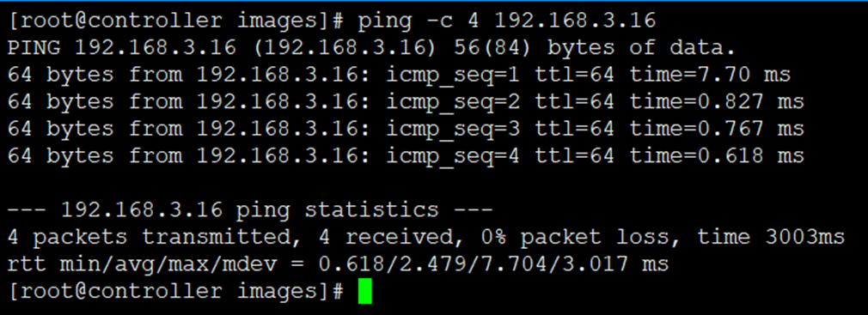
Task: Click '4 packets transmitted' text
Action: coord(150,238)
